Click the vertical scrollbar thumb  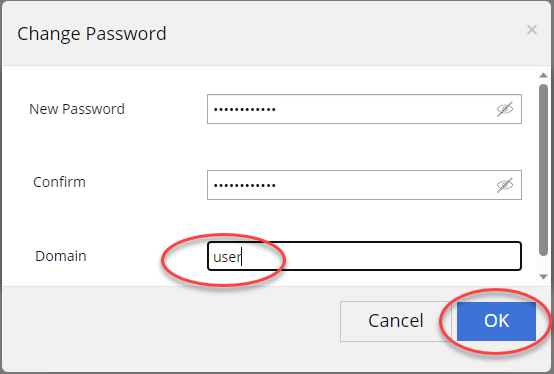point(543,170)
